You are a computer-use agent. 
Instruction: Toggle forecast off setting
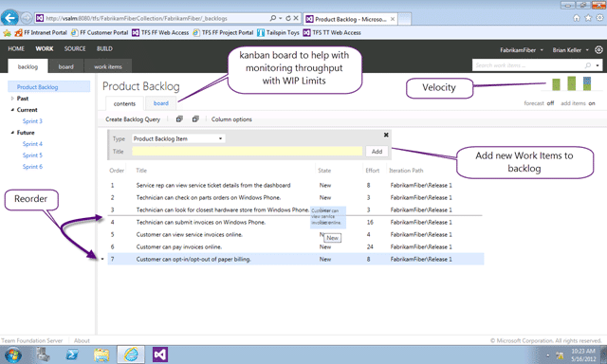[539, 103]
